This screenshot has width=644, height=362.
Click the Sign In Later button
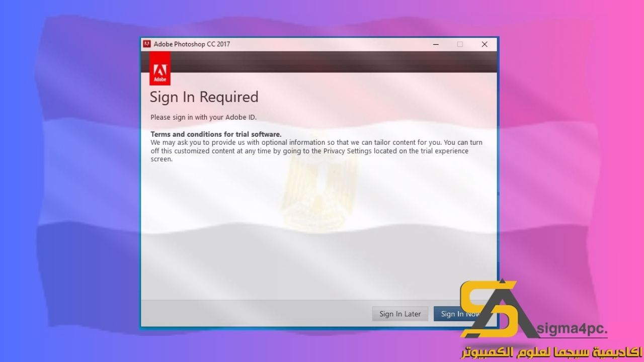400,314
